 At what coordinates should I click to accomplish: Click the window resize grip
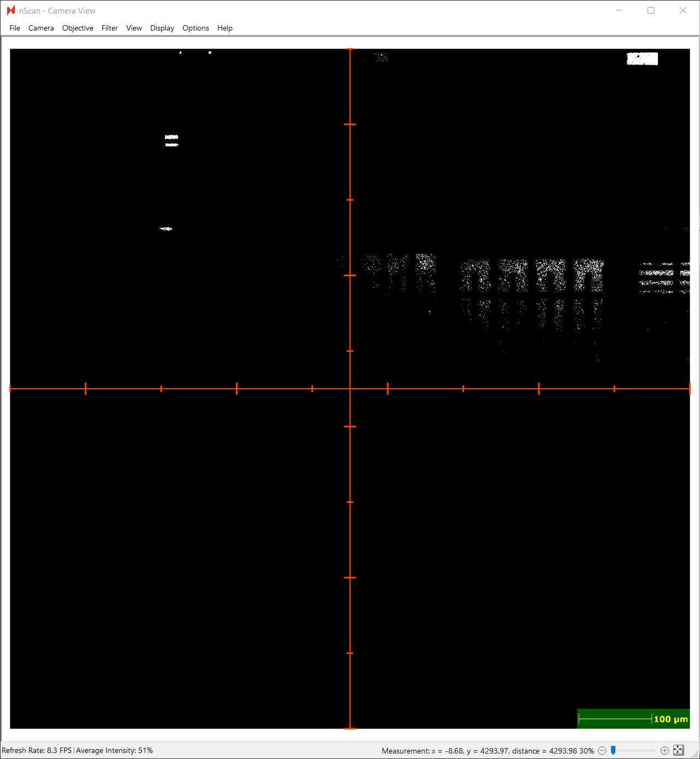[x=696, y=755]
